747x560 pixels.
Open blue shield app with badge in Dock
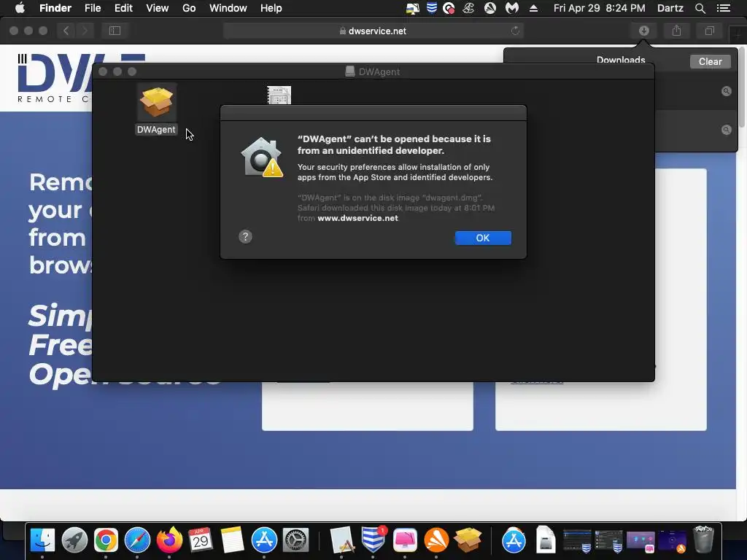[373, 540]
